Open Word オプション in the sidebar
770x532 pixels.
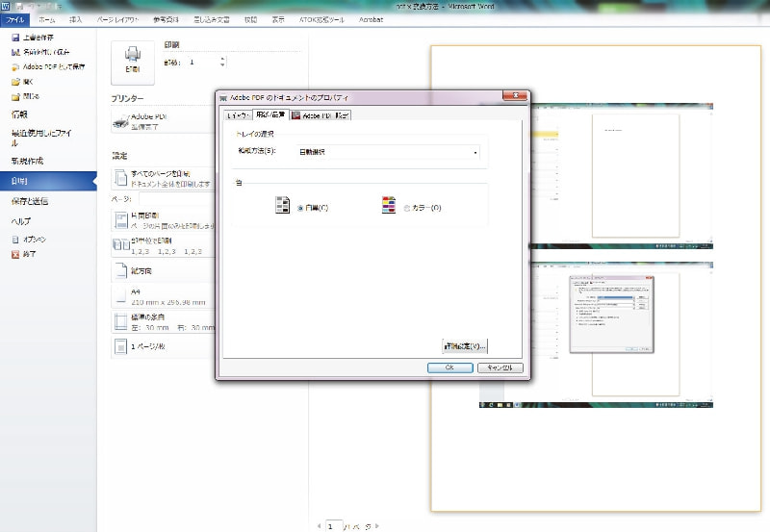point(29,240)
